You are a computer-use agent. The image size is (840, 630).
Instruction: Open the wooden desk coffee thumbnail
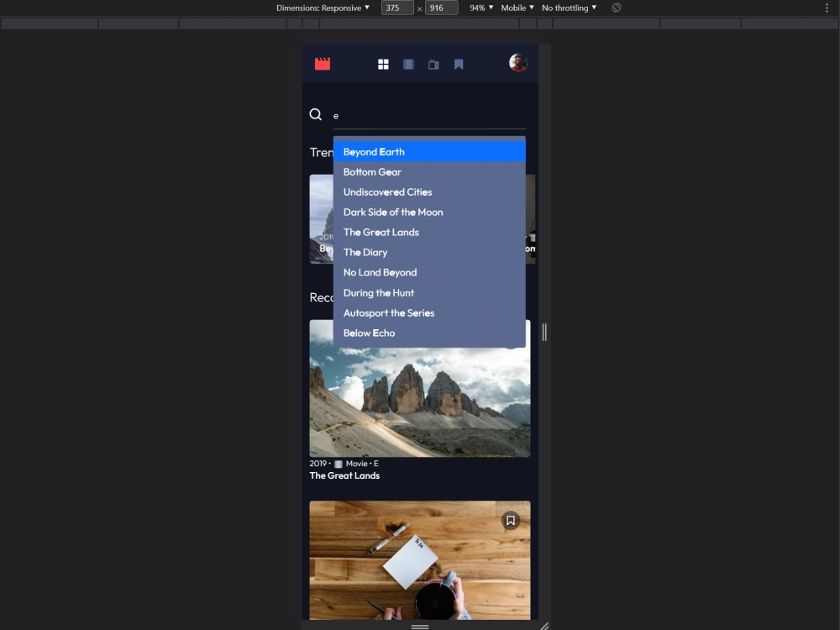(420, 560)
